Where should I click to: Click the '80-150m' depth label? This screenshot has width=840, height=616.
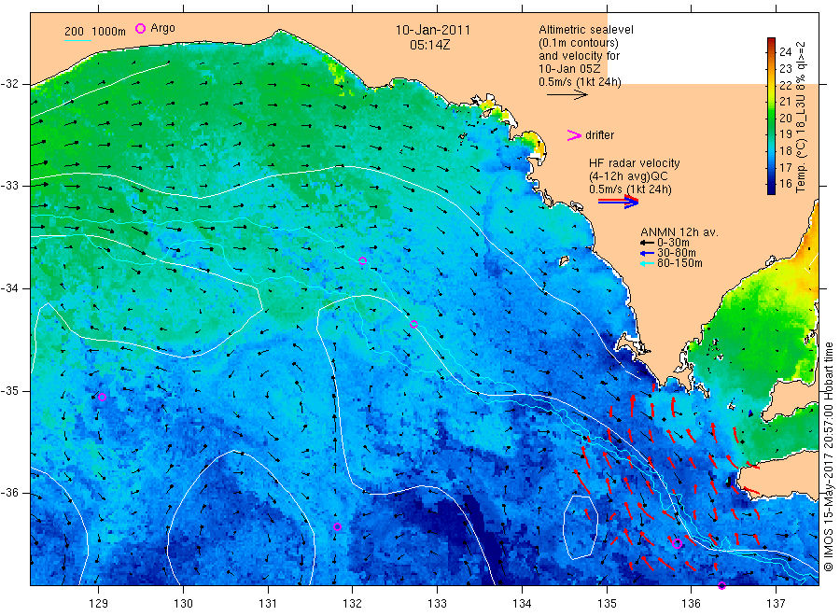click(x=679, y=263)
